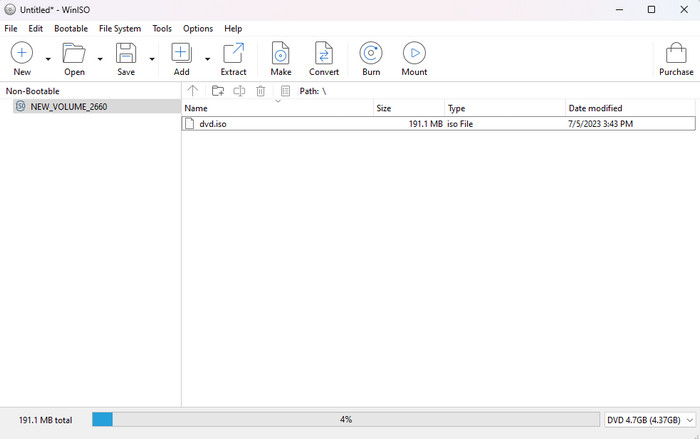This screenshot has width=700, height=439.
Task: Open the File System menu
Action: 120,29
